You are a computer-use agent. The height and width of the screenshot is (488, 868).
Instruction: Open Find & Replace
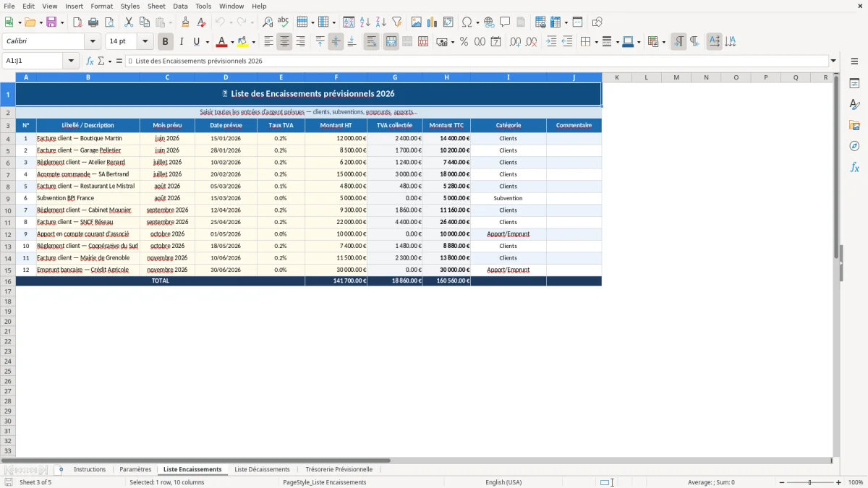(x=268, y=22)
